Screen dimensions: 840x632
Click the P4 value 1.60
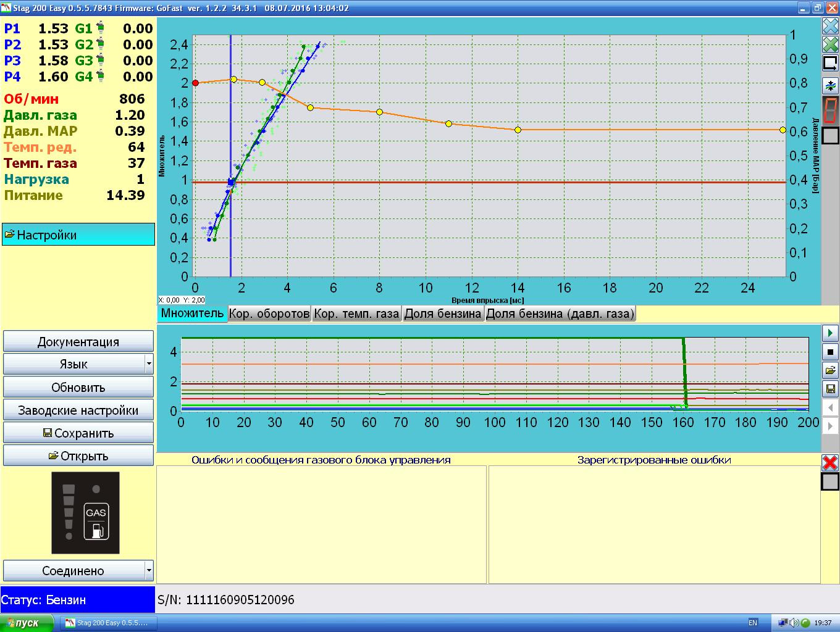[x=53, y=77]
